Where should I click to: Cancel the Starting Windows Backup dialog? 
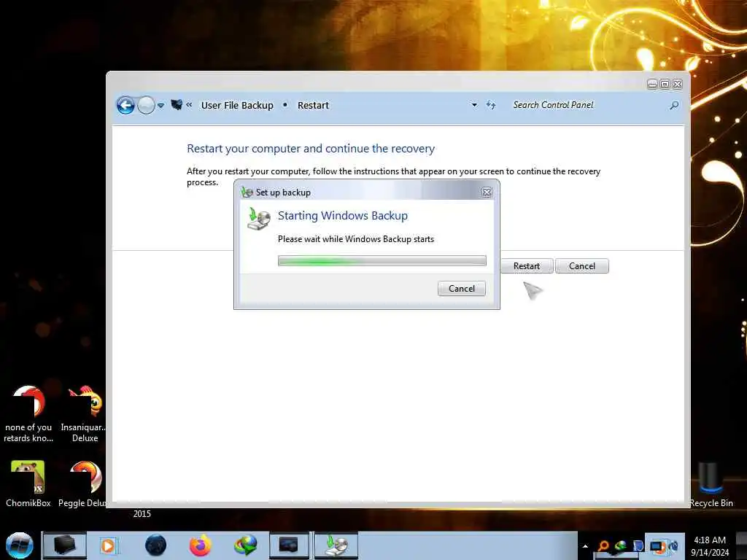pos(462,289)
